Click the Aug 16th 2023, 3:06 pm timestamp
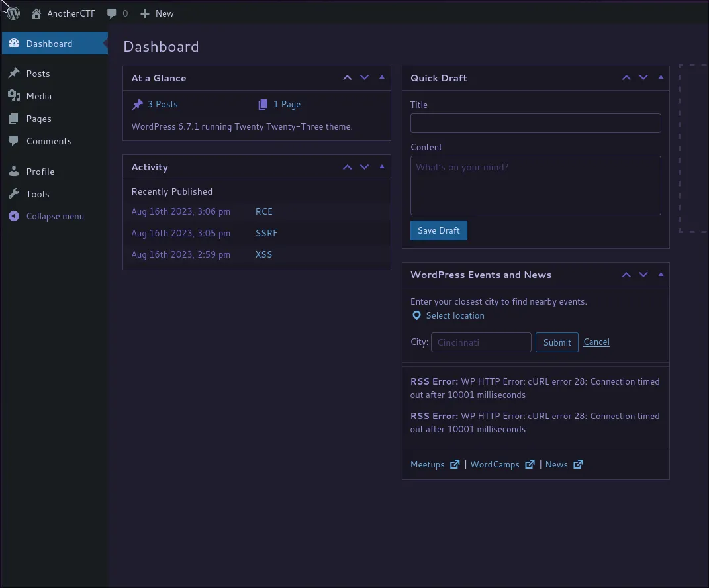Screen dimensions: 709x588 coord(181,211)
